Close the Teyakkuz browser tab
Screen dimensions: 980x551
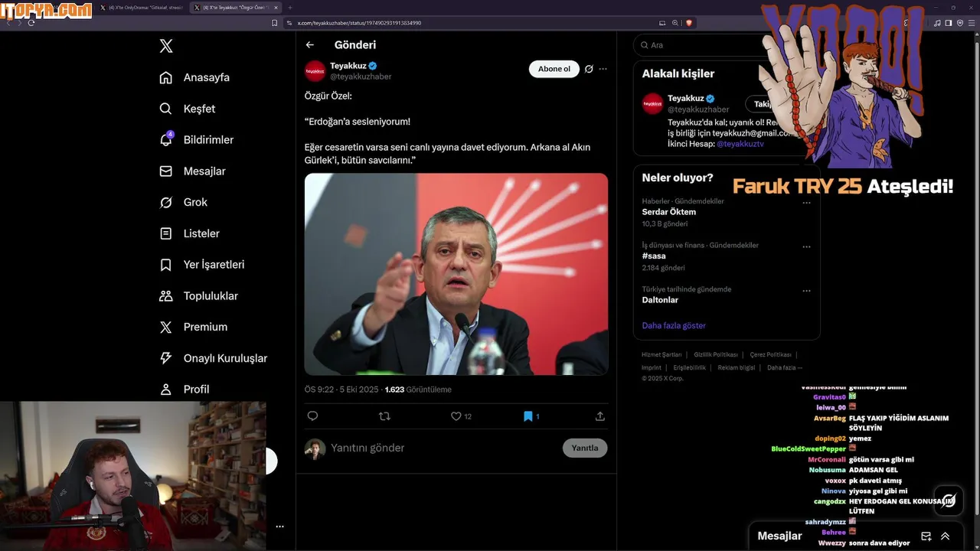pyautogui.click(x=276, y=8)
